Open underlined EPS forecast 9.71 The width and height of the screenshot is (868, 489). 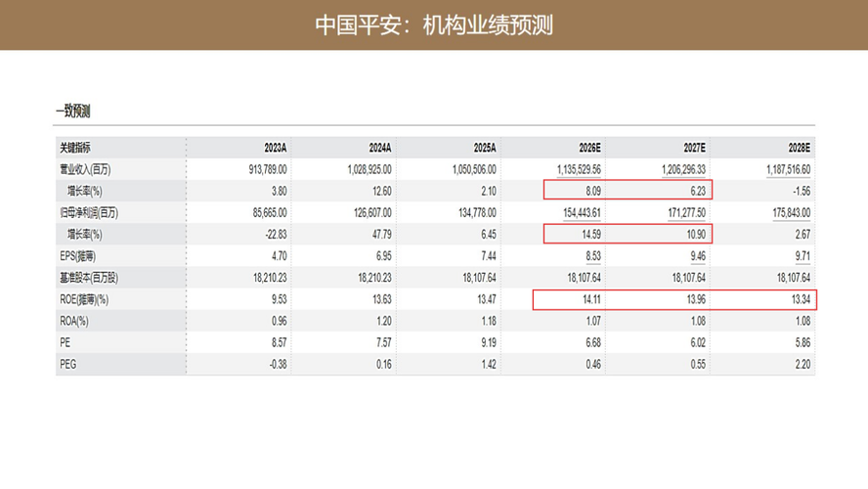(803, 256)
